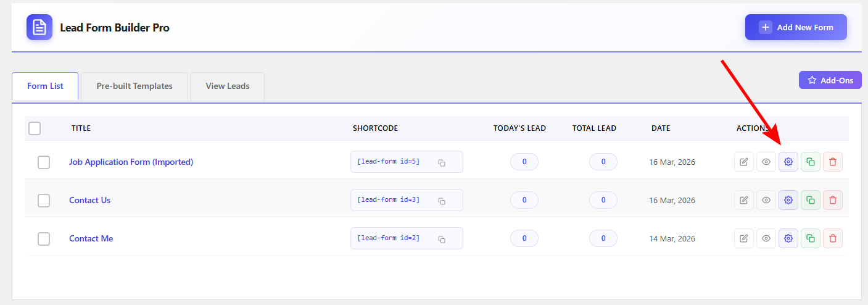Image resolution: width=868 pixels, height=305 pixels.
Task: Open settings for Job Application Form
Action: pos(788,162)
